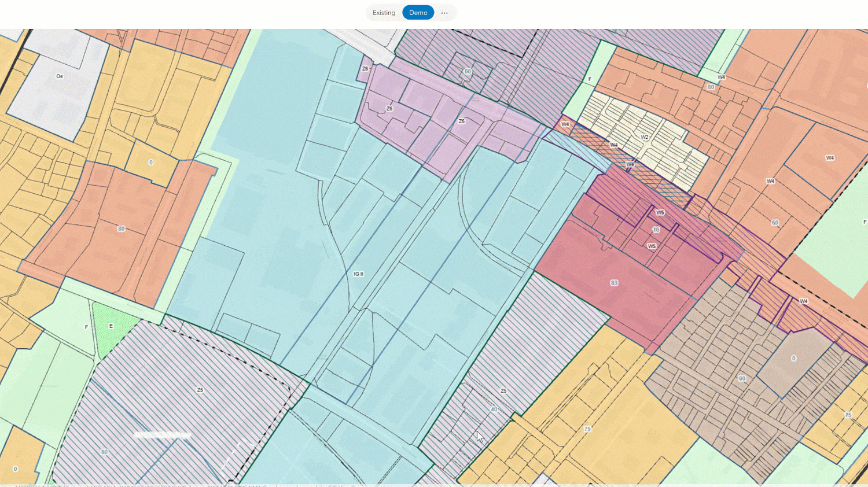
Task: Click the '60' label on the orange zone
Action: [775, 223]
